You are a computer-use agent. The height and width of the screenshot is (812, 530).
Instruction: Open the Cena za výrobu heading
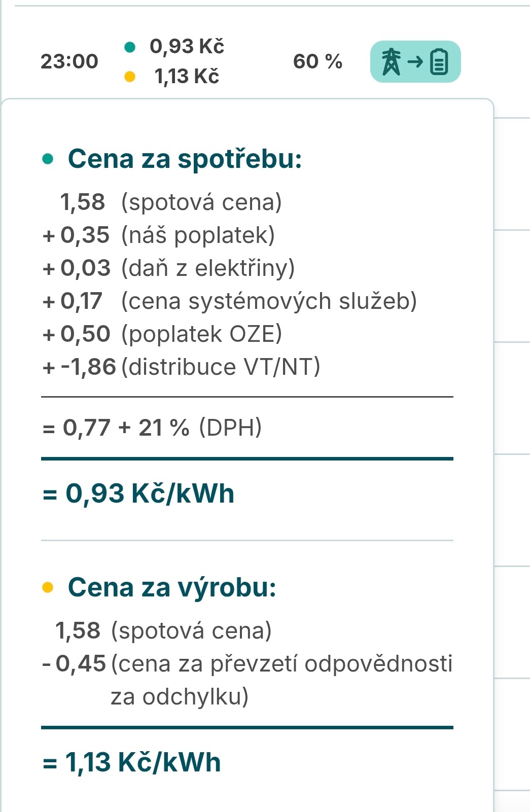[172, 587]
